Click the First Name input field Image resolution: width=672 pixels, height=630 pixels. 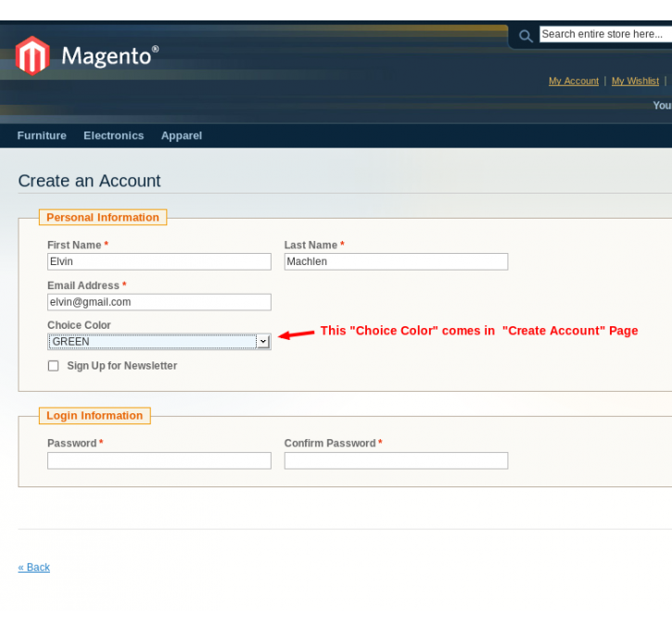click(159, 261)
